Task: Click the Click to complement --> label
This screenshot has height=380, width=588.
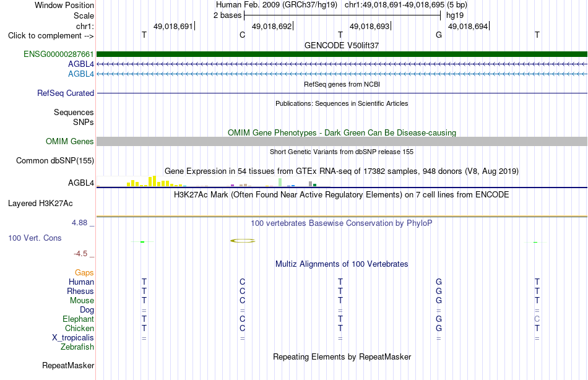Action: (x=51, y=36)
